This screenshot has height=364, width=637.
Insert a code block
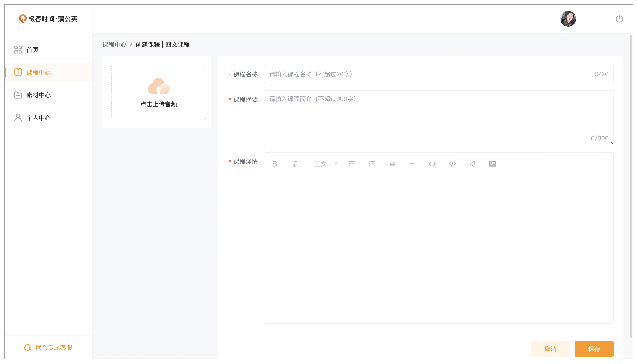point(452,164)
